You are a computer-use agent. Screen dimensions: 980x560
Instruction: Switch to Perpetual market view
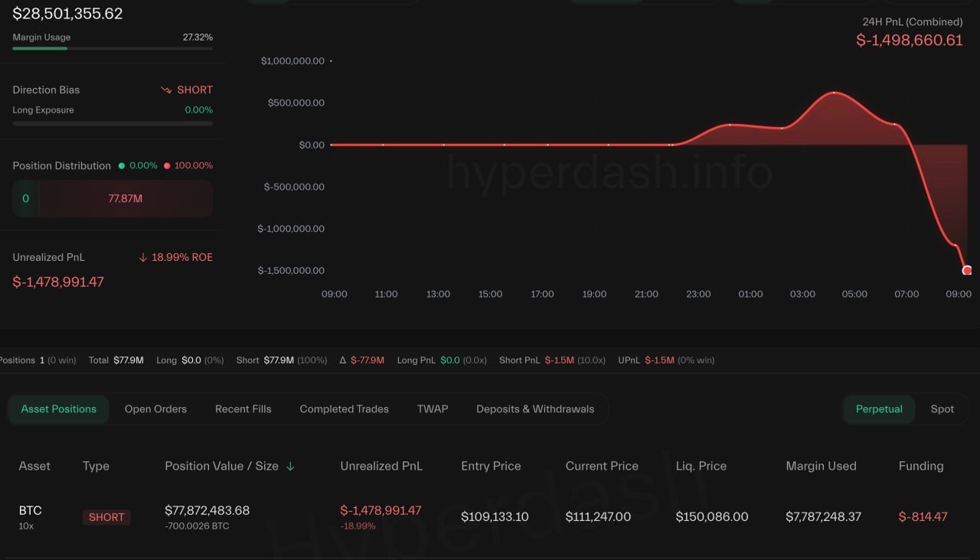click(x=879, y=409)
